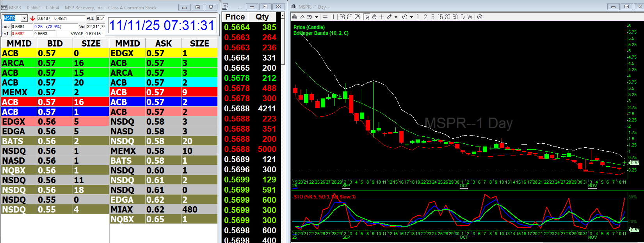Click the Qty column header
The image size is (644, 243).
pyautogui.click(x=262, y=17)
